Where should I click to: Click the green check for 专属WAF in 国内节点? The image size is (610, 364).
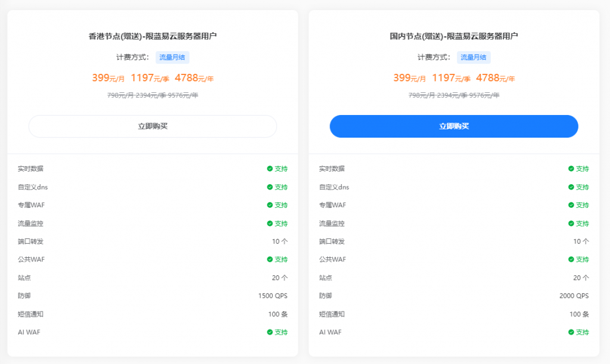point(571,205)
